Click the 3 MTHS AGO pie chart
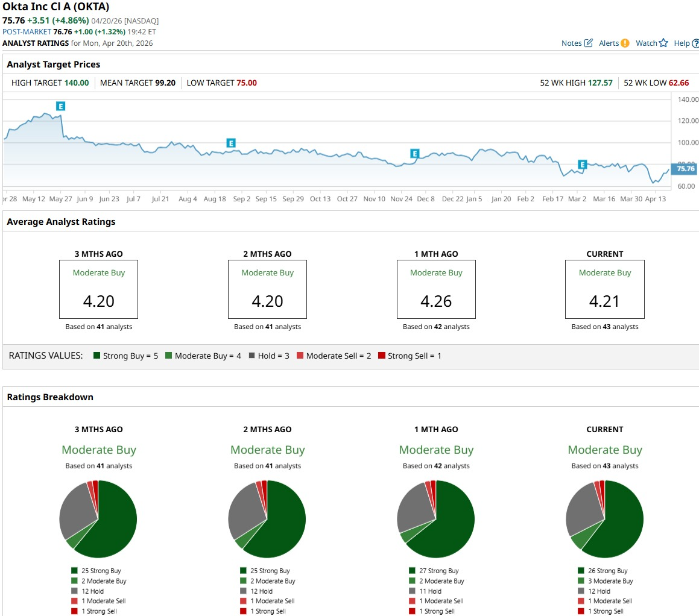The height and width of the screenshot is (616, 699). click(x=98, y=519)
